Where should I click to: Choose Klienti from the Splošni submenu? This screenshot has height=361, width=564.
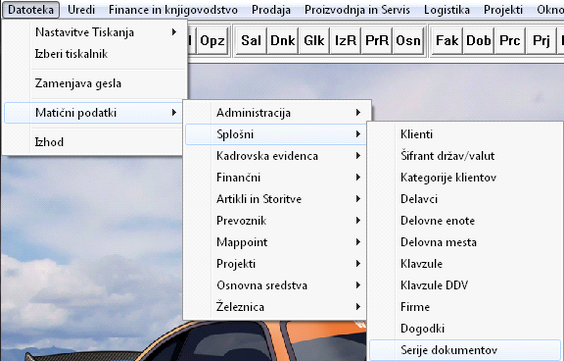(465, 134)
